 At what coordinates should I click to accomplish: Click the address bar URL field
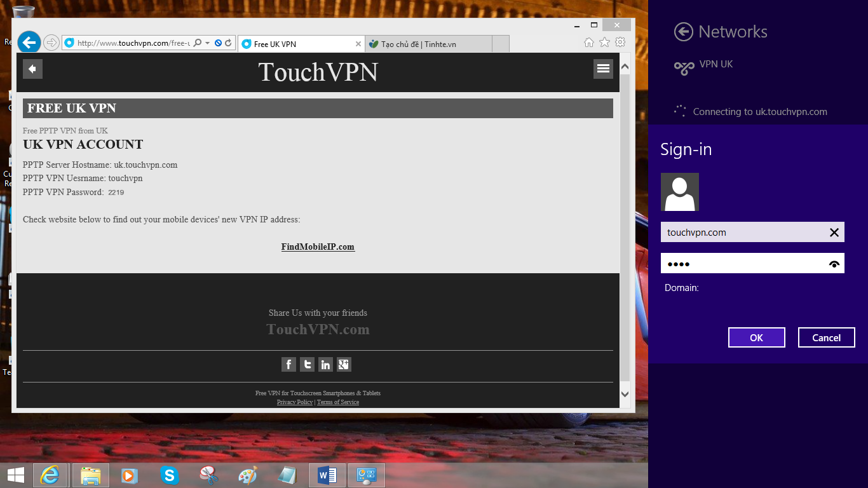click(x=133, y=43)
